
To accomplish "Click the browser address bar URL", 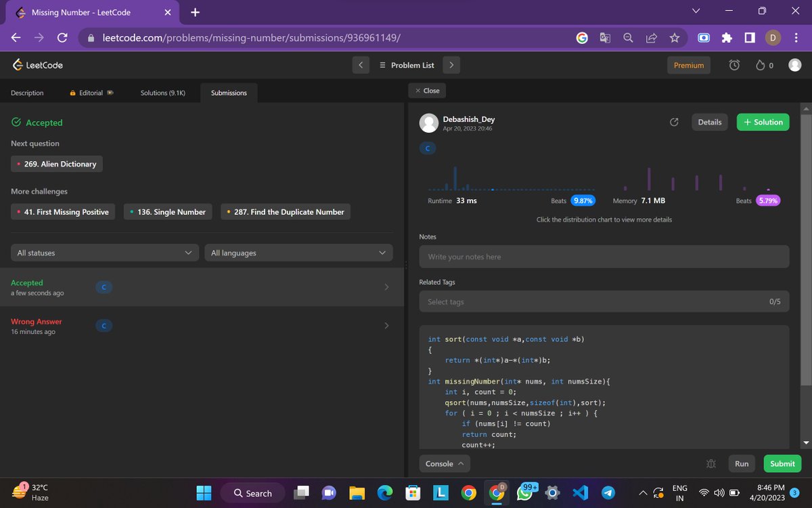I will point(252,38).
